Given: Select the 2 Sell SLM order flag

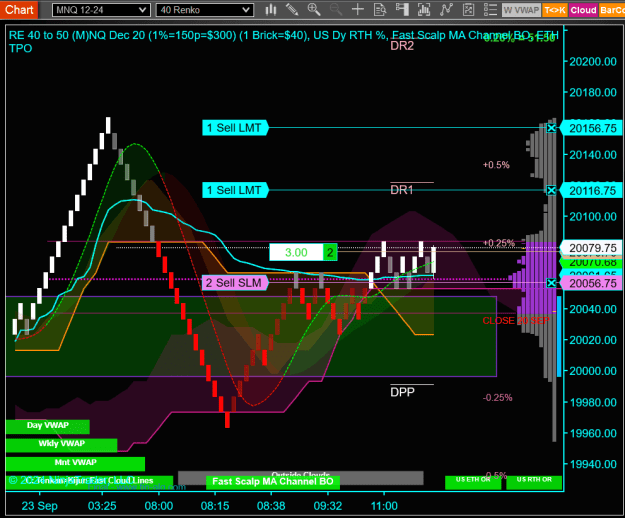Looking at the screenshot, I should pyautogui.click(x=235, y=283).
